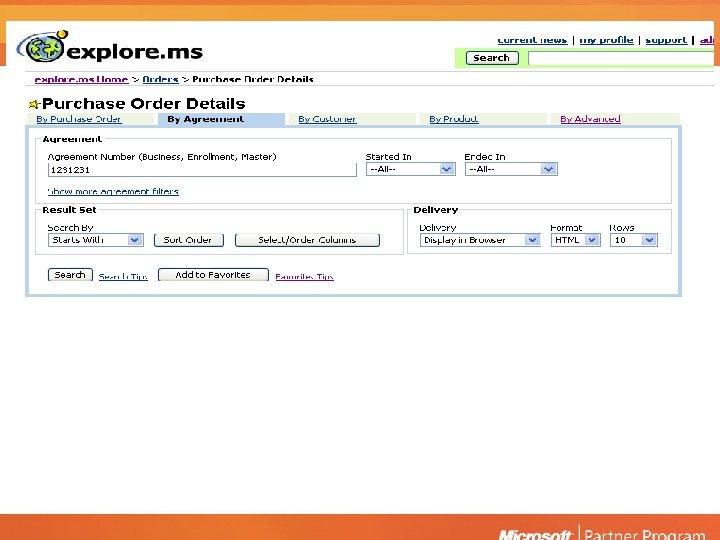Click the form Search button near Search Tips
The image size is (720, 540).
pos(70,275)
